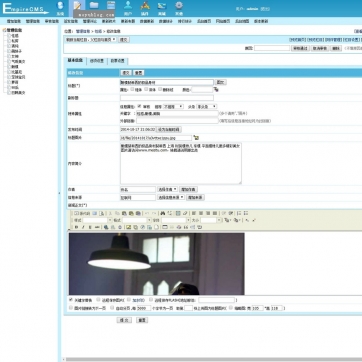Uncheck the 审核 (approved) checkbox
Screen dimensions: 362x362
point(139,106)
